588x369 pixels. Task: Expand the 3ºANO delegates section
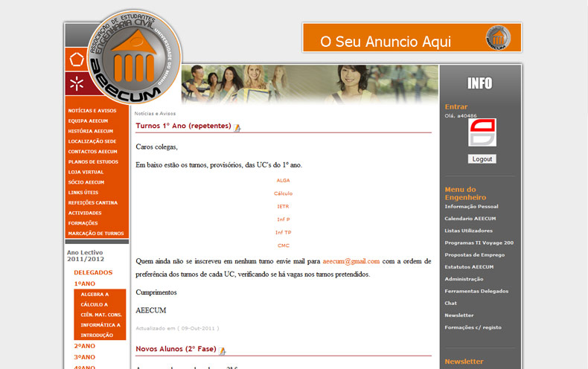coord(84,357)
